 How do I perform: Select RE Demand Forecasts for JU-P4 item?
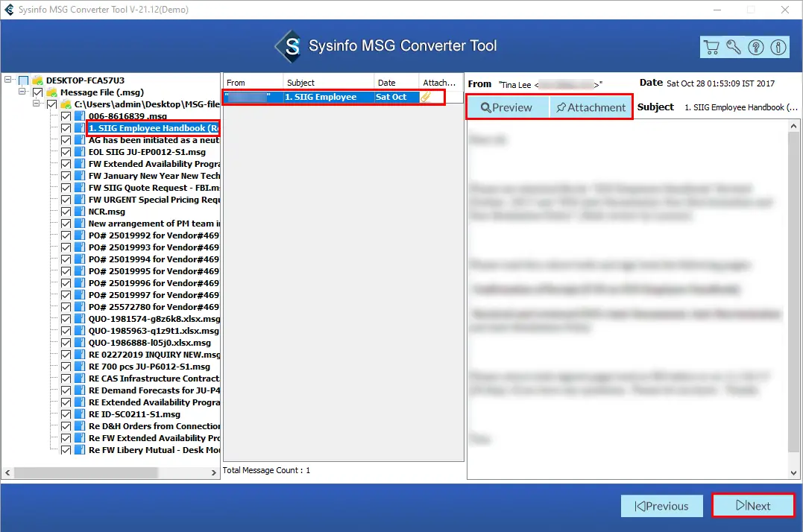click(x=154, y=391)
